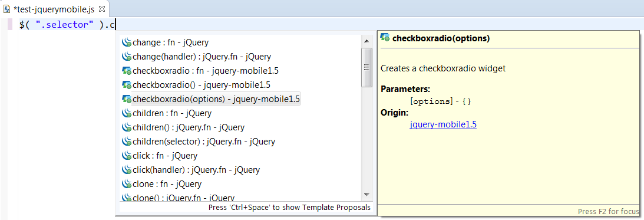Screen dimensions: 644x220
Task: Select 'clone : fn - jQuery' proposal
Action: (x=167, y=184)
